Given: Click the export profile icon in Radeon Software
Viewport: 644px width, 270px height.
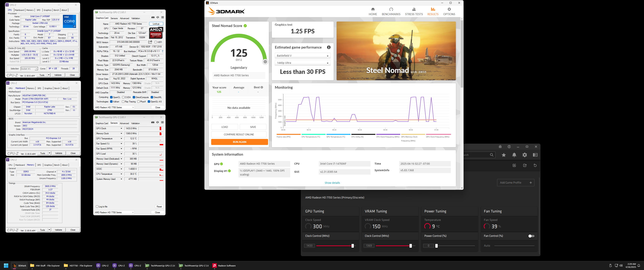Looking at the screenshot, I should pyautogui.click(x=525, y=165).
